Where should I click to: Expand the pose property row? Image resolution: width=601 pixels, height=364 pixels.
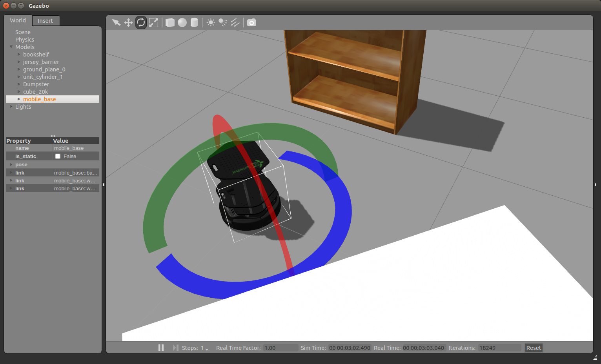11,164
